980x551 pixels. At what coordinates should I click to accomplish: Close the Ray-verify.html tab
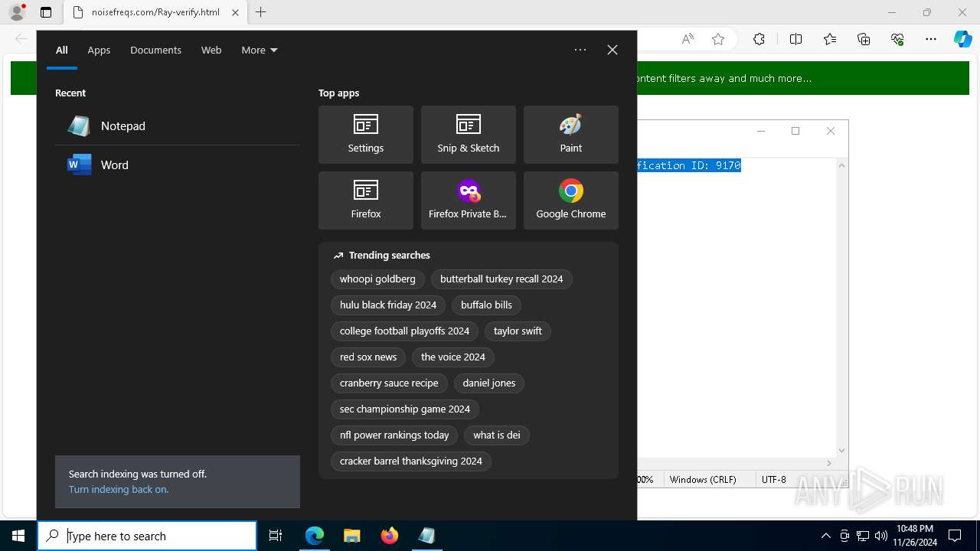(x=235, y=12)
